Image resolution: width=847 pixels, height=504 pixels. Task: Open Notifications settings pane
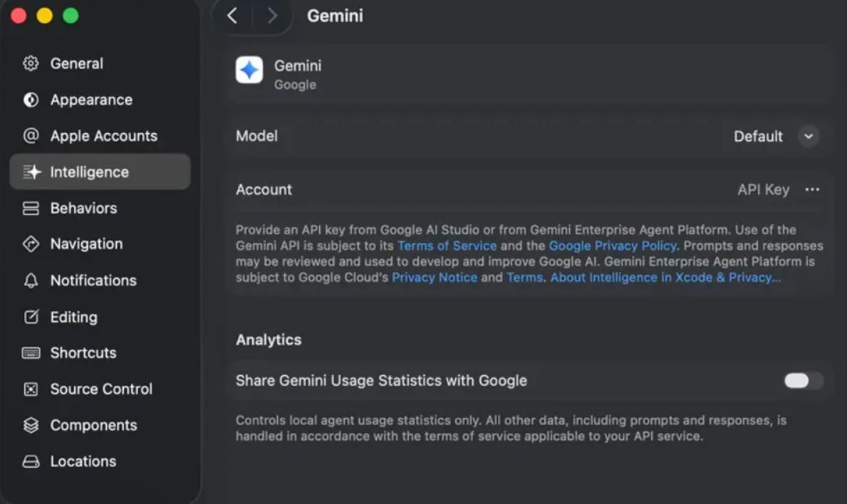(x=100, y=280)
